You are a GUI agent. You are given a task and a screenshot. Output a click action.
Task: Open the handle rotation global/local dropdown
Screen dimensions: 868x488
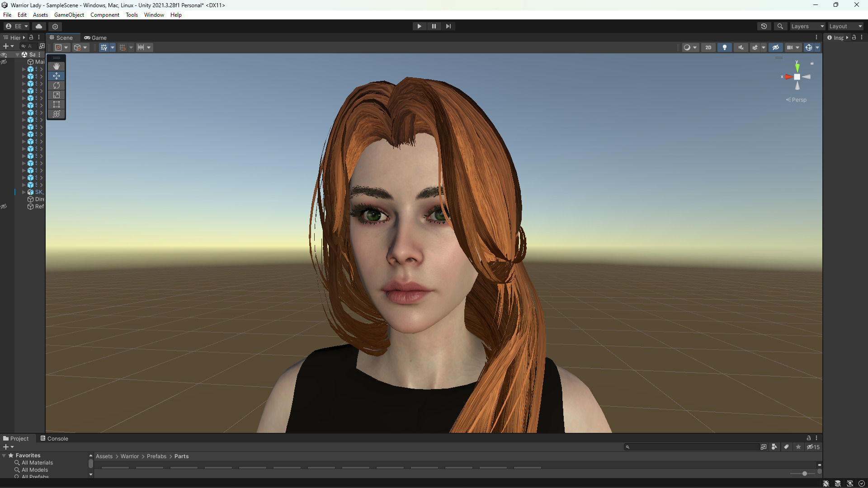point(80,47)
